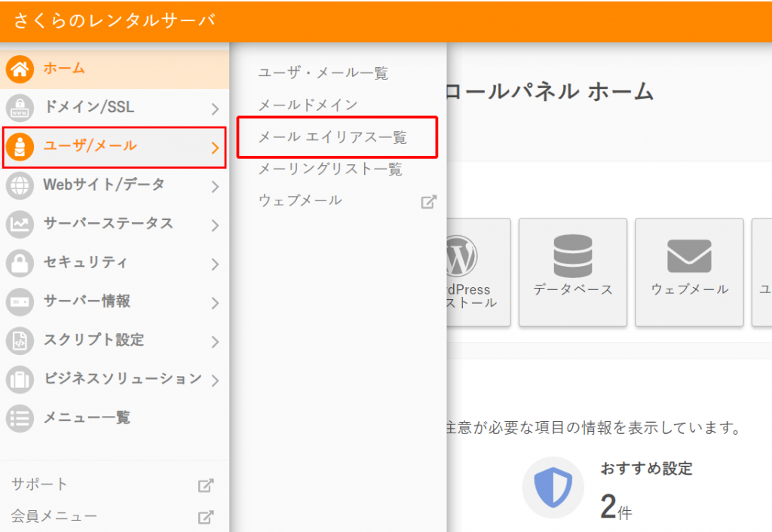The width and height of the screenshot is (772, 532).
Task: Select メール エイリアス一覧 in submenu
Action: click(x=332, y=137)
